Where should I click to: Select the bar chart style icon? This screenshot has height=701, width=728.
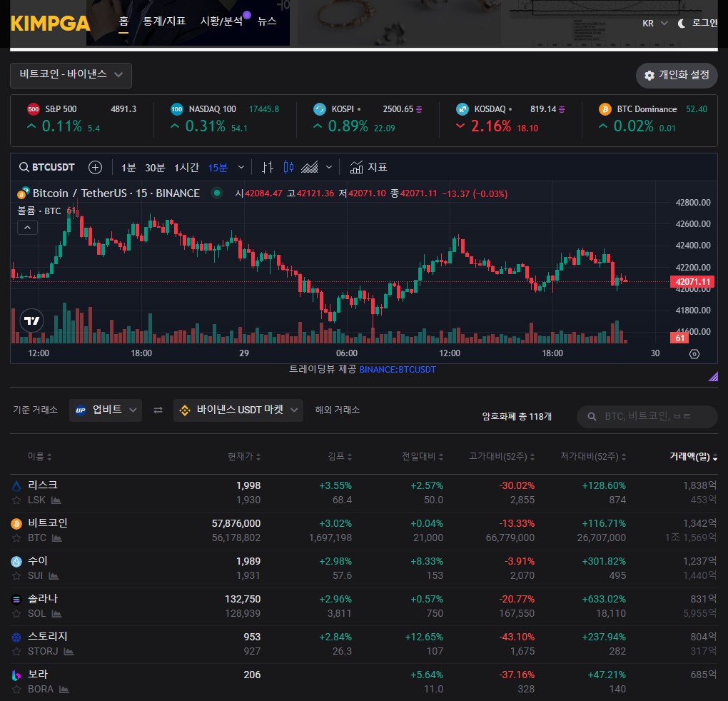coord(268,167)
